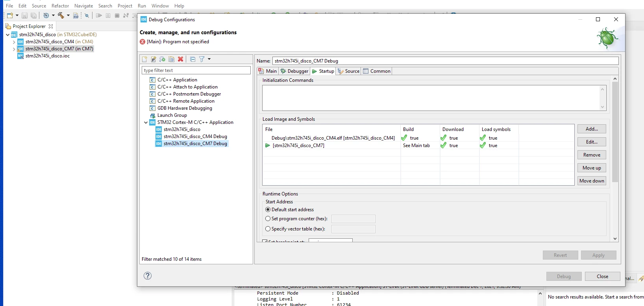644x306 pixels.
Task: Open the build configuration dropdown arrow
Action: pos(53,15)
